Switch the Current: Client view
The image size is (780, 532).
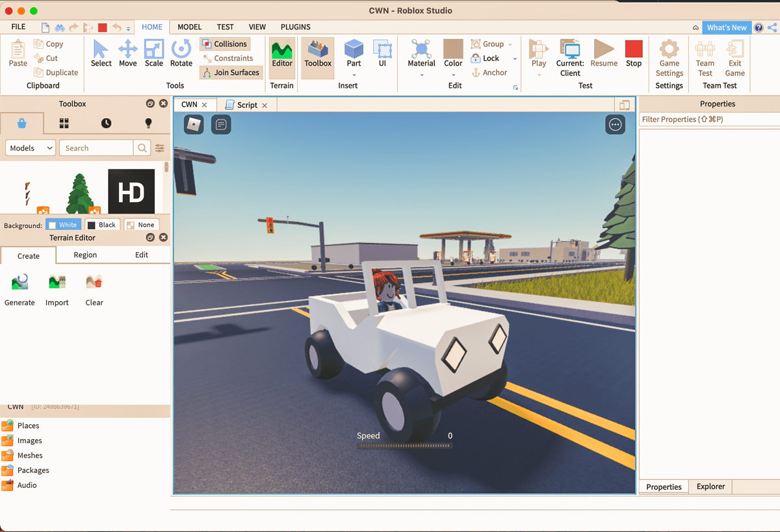click(x=570, y=58)
